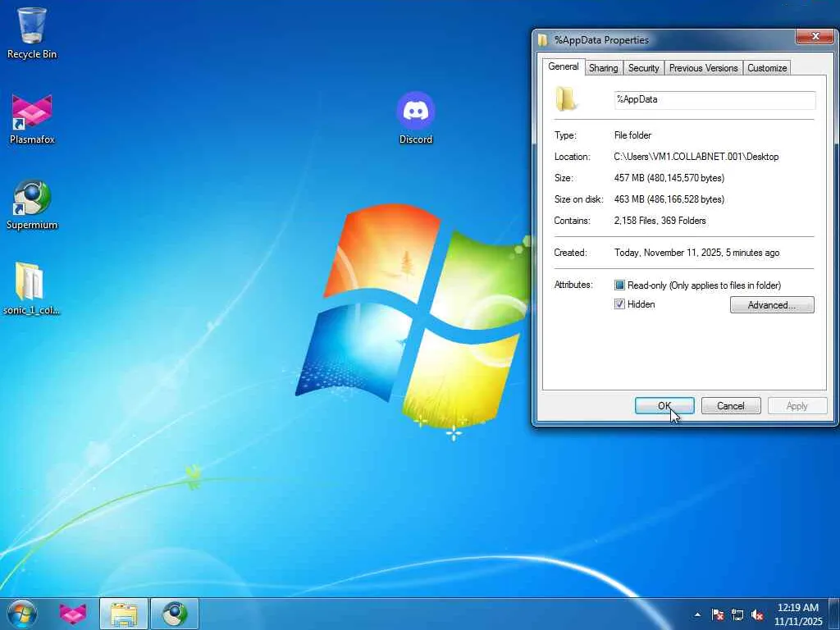The image size is (840, 630).
Task: Confirm with the OK button
Action: [664, 405]
